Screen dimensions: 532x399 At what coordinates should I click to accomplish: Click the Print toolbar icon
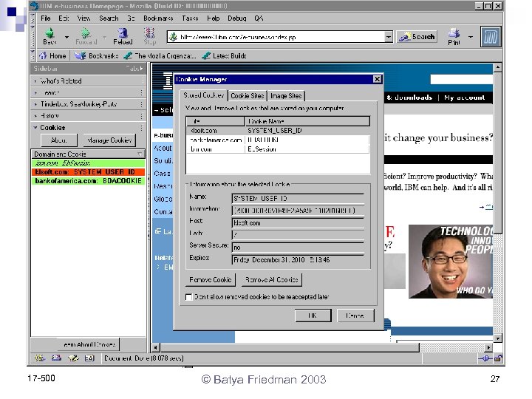[454, 33]
